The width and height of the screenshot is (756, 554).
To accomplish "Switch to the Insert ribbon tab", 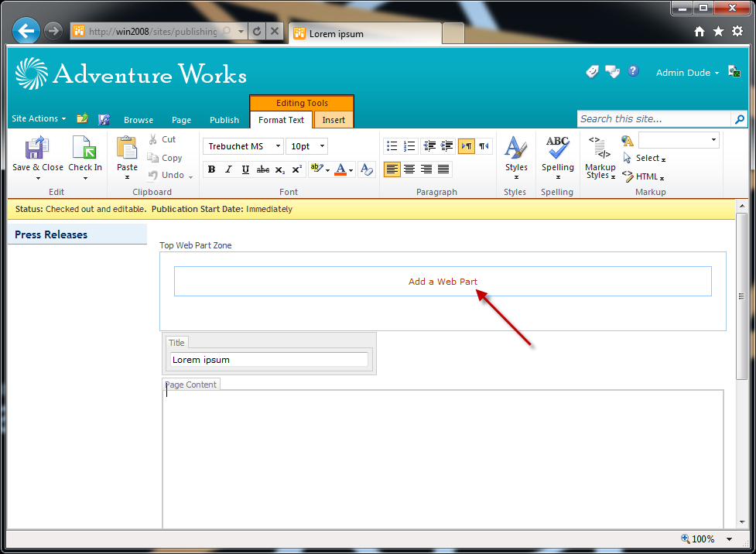I will pos(334,120).
